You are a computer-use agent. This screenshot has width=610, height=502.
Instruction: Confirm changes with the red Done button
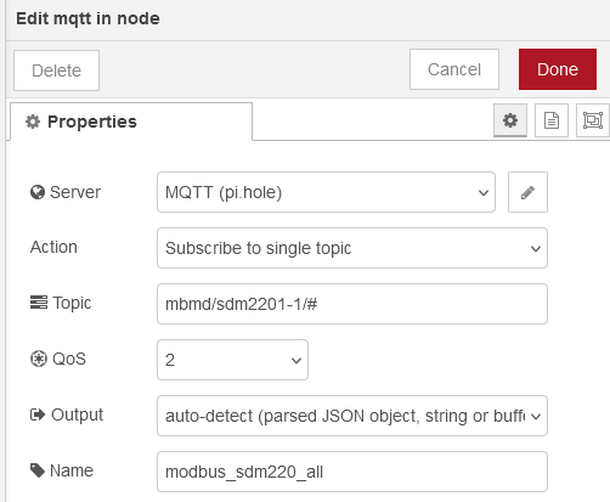pos(557,70)
